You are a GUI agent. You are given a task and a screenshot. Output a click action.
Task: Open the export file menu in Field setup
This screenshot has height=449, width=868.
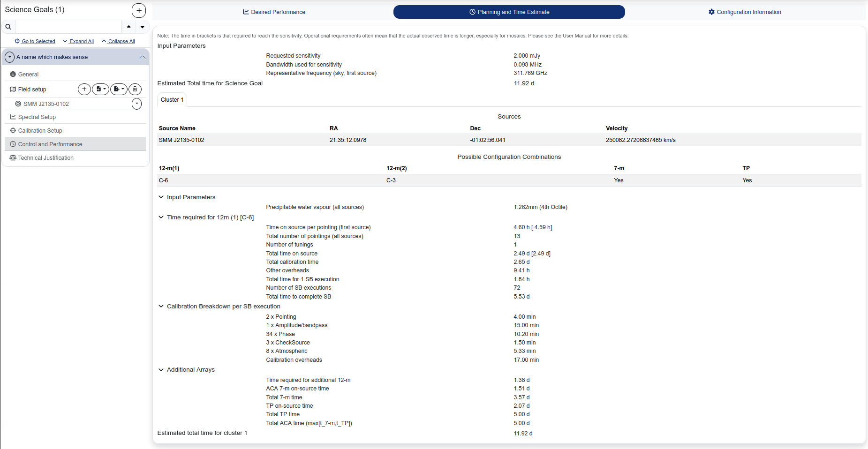tap(119, 89)
